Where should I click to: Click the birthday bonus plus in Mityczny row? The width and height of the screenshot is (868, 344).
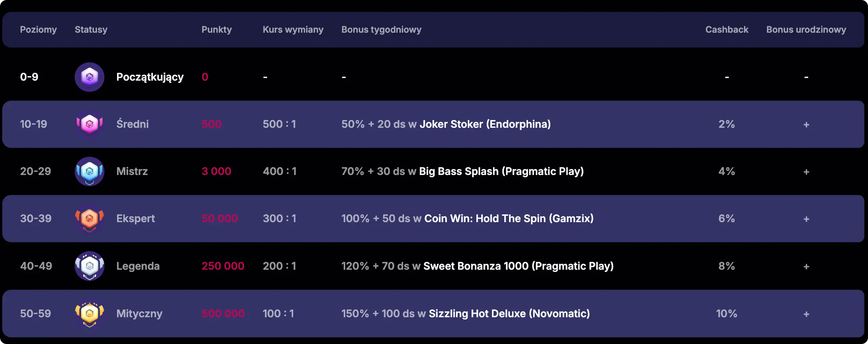coord(806,314)
